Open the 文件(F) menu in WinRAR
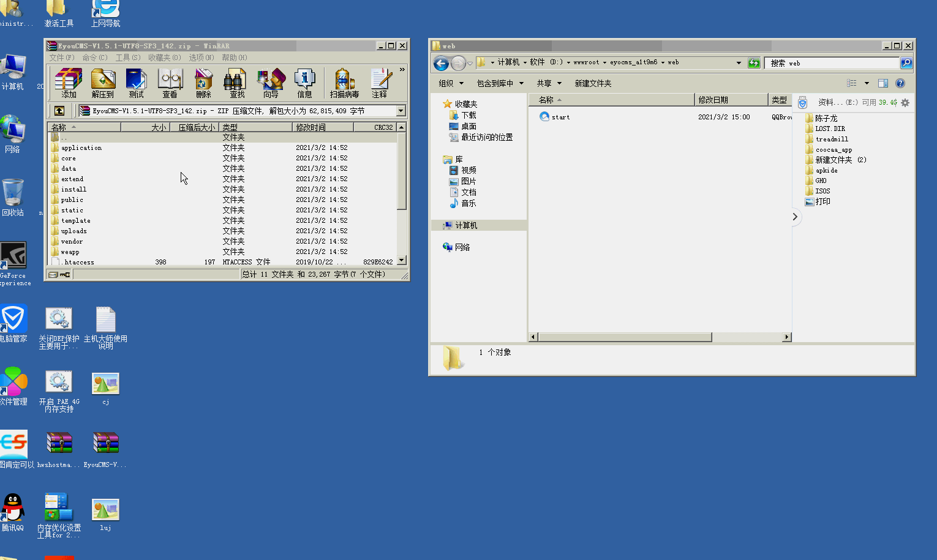This screenshot has height=560, width=937. (59, 57)
